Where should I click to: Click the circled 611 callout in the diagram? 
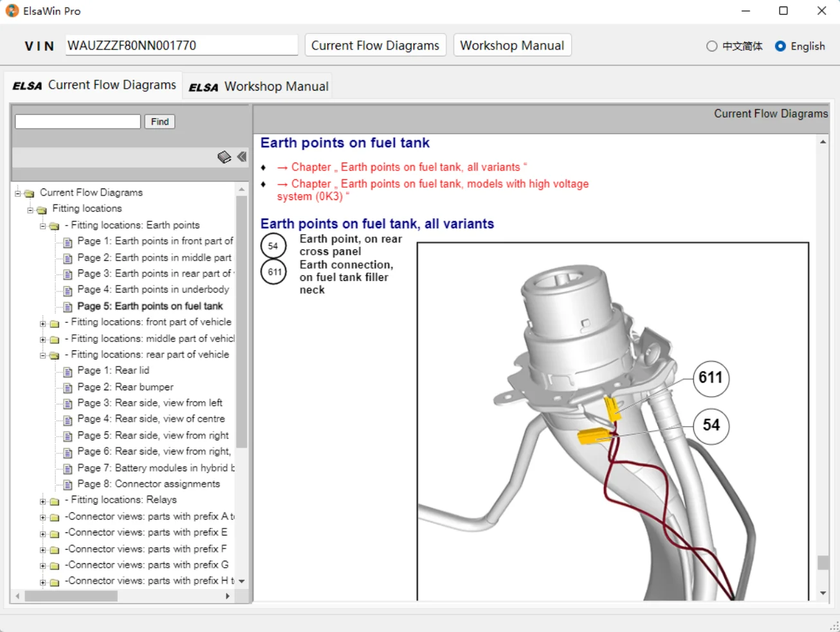pos(711,377)
